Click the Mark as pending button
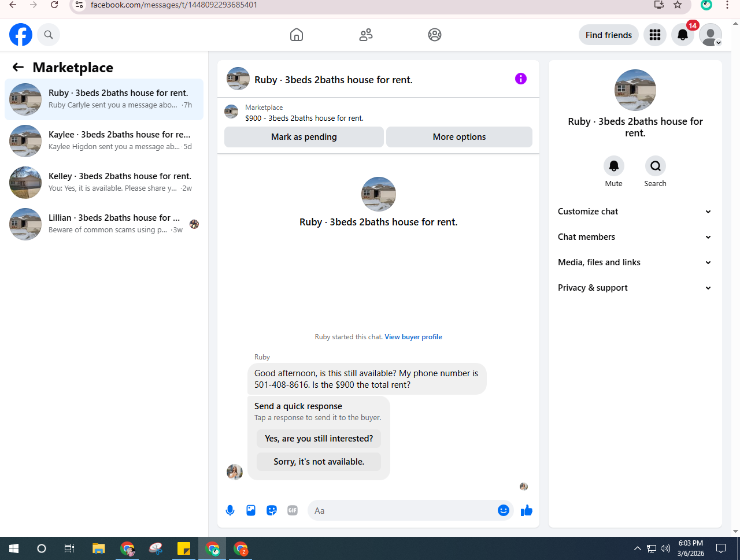740x560 pixels. 304,137
